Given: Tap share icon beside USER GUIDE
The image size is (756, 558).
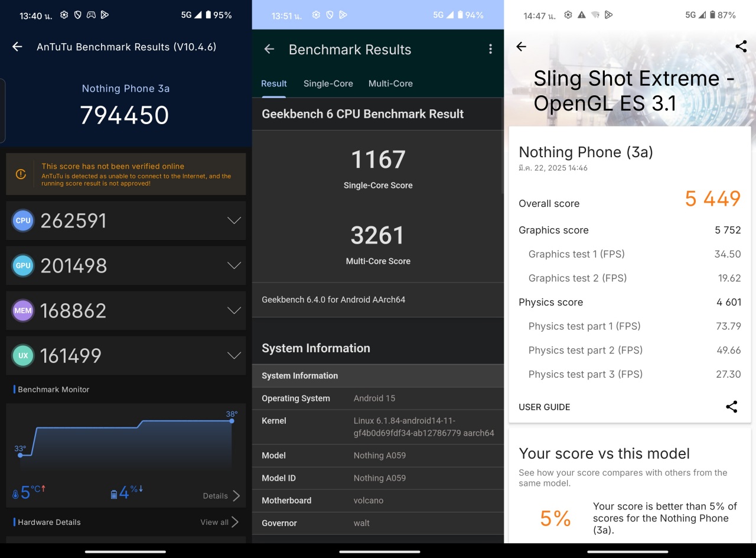Looking at the screenshot, I should tap(731, 407).
